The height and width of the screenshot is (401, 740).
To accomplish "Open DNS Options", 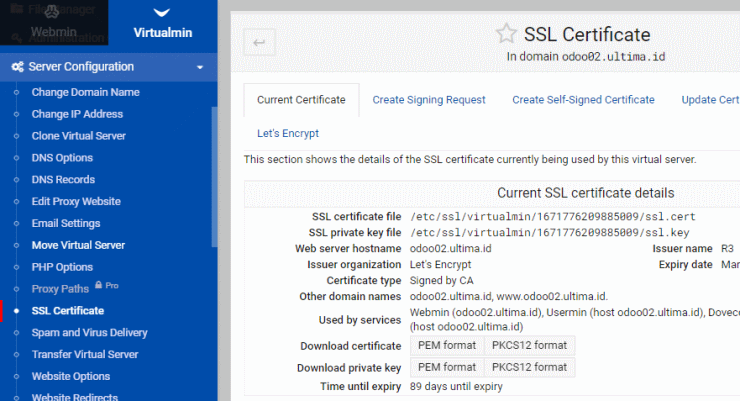I will click(62, 158).
